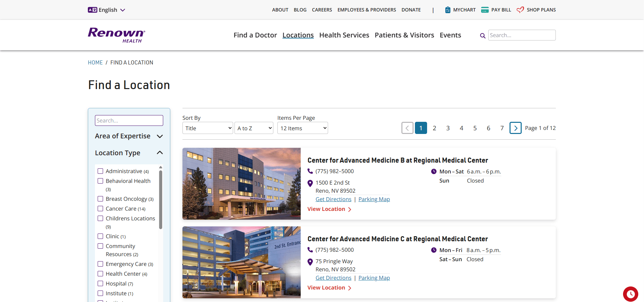Click map pin icon next to 75 Pringle Way
The height and width of the screenshot is (302, 644).
click(310, 262)
